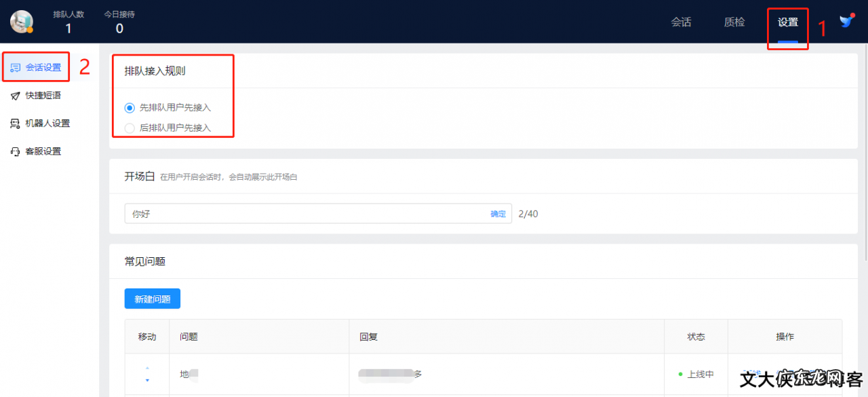Click the user avatar in top-left corner
868x397 pixels.
click(21, 22)
